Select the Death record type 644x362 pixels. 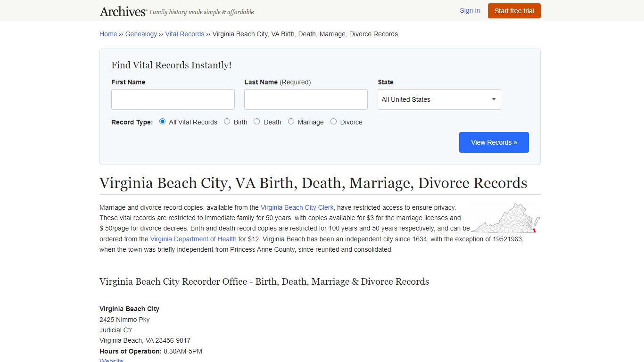pos(257,122)
